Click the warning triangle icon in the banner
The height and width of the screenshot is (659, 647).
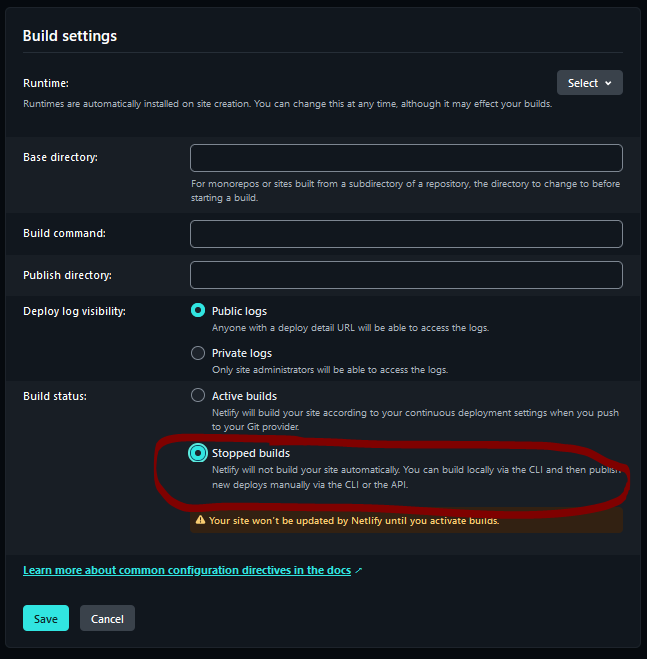[x=201, y=520]
